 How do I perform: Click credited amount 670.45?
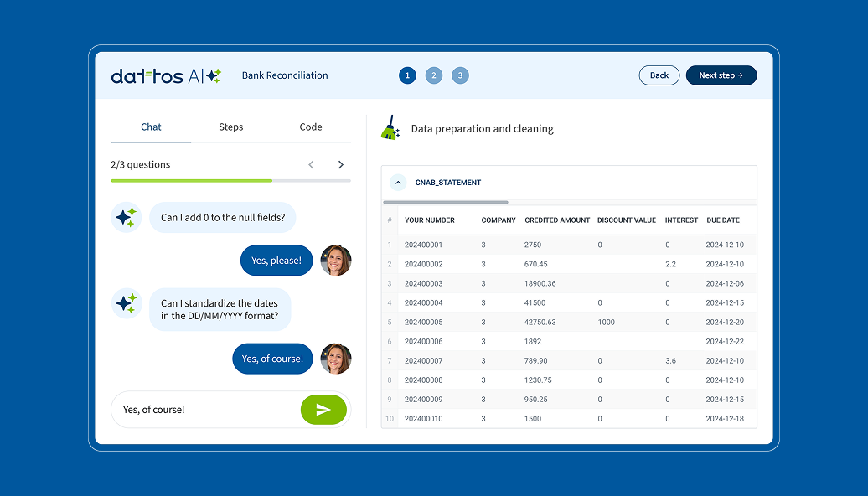pos(536,264)
